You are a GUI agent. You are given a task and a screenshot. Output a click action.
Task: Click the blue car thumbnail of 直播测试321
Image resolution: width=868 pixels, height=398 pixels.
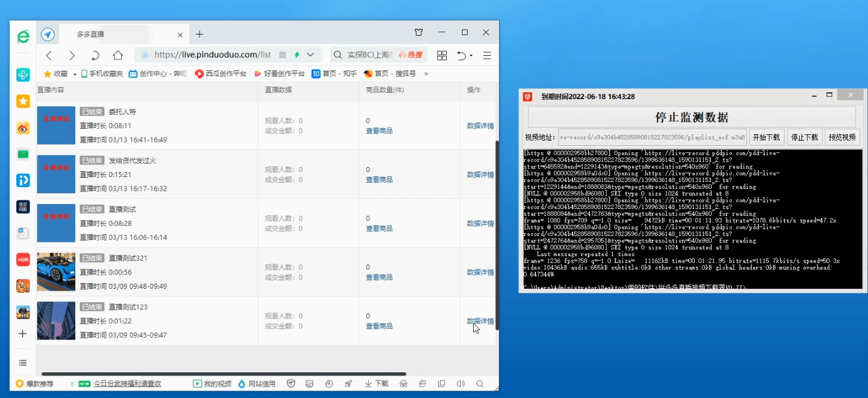(56, 272)
